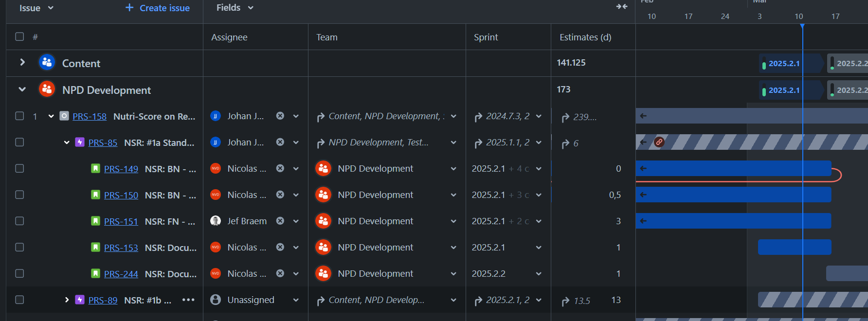Tick the select-all checkbox in header
This screenshot has height=321, width=868.
[x=19, y=36]
